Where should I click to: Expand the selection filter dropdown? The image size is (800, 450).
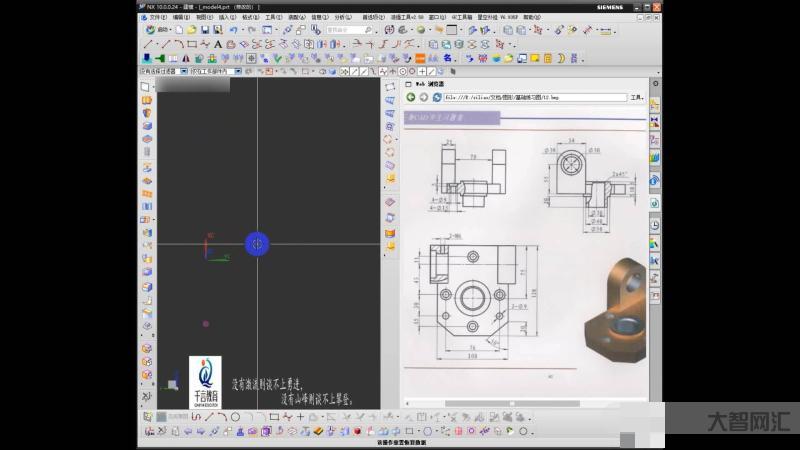(181, 72)
